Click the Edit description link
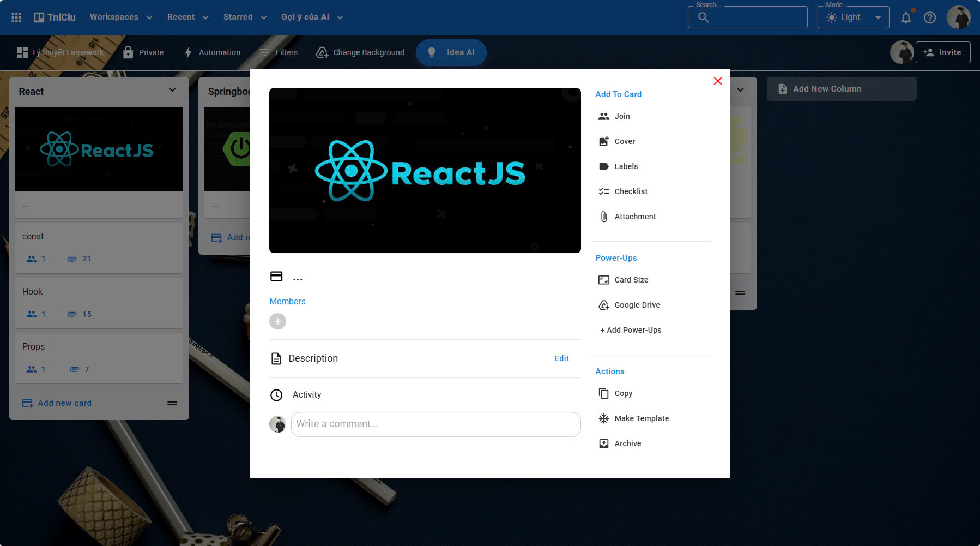This screenshot has width=980, height=546. tap(561, 358)
